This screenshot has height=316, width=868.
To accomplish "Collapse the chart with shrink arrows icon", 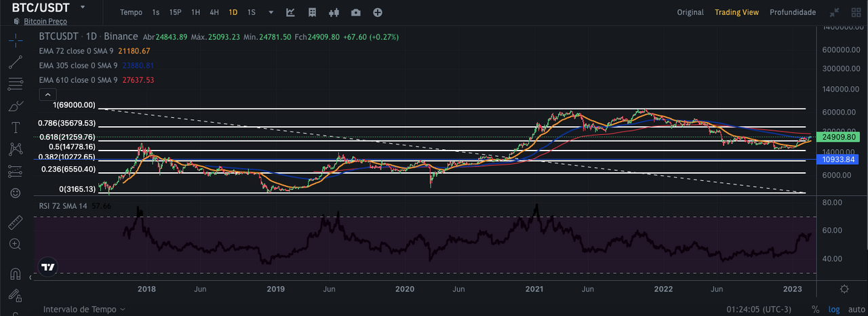I will [x=835, y=12].
